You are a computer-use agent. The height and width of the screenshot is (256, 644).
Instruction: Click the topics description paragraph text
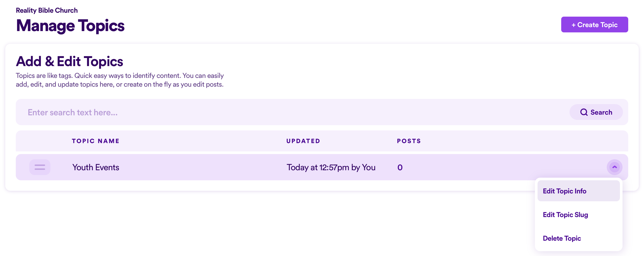120,80
